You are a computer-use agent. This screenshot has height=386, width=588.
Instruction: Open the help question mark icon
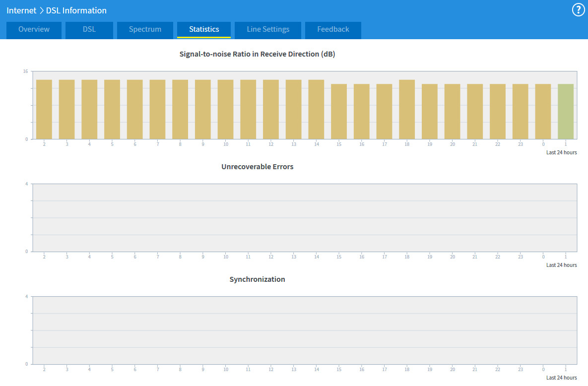click(x=579, y=10)
